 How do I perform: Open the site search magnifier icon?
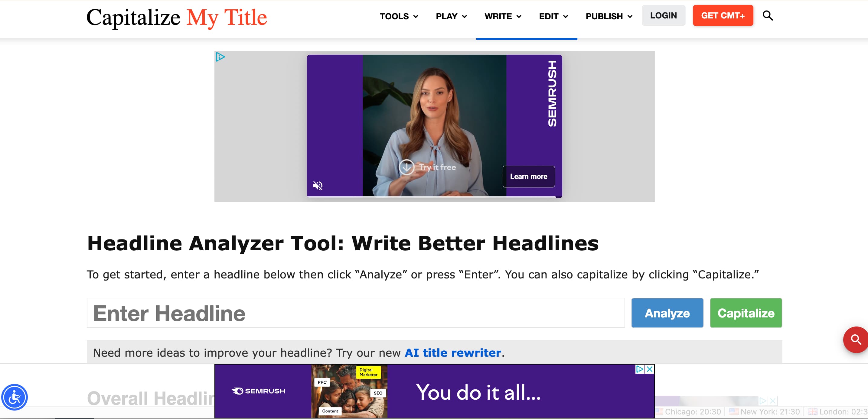(x=768, y=15)
